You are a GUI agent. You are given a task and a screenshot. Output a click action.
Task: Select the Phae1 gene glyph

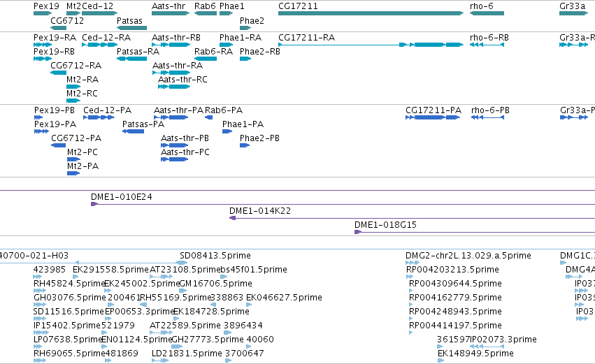226,13
